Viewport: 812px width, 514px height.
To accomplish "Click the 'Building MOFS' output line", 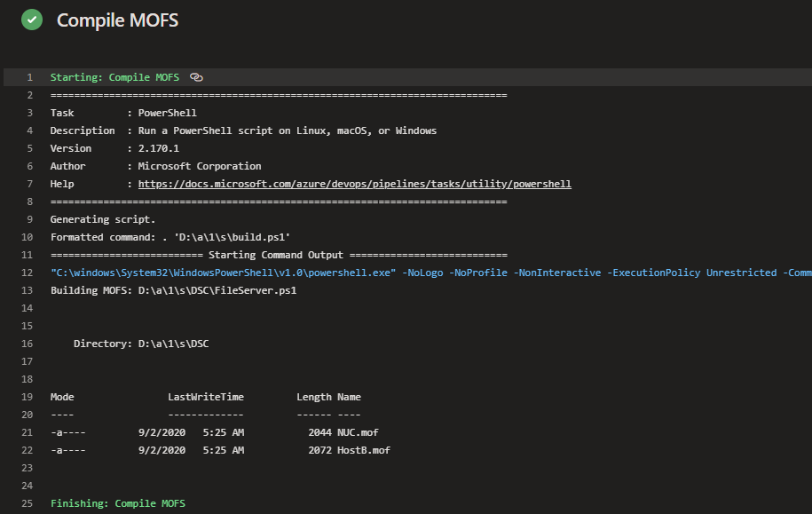I will pos(173,290).
